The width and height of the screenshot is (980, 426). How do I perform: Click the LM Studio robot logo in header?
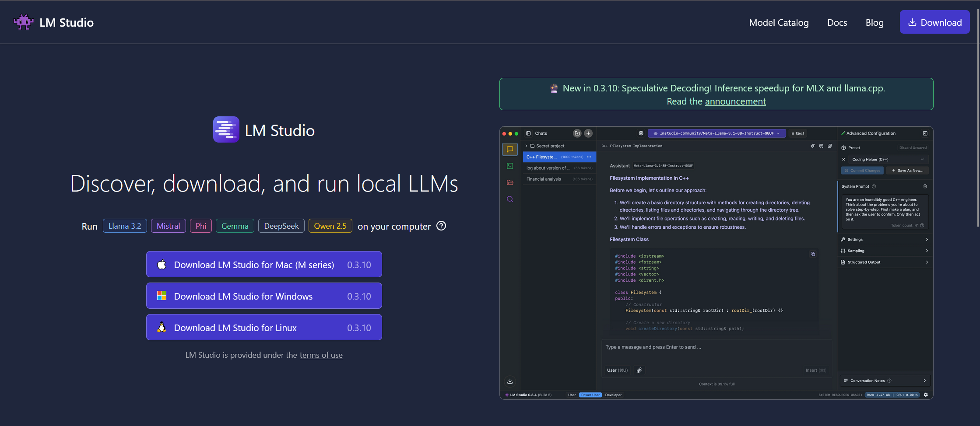tap(24, 22)
